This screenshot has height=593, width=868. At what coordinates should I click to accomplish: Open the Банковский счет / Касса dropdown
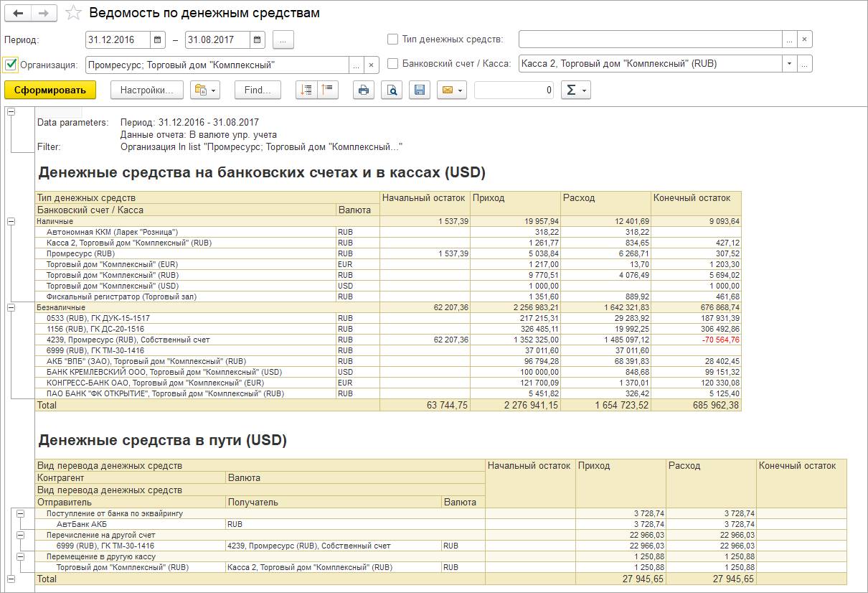coord(789,64)
